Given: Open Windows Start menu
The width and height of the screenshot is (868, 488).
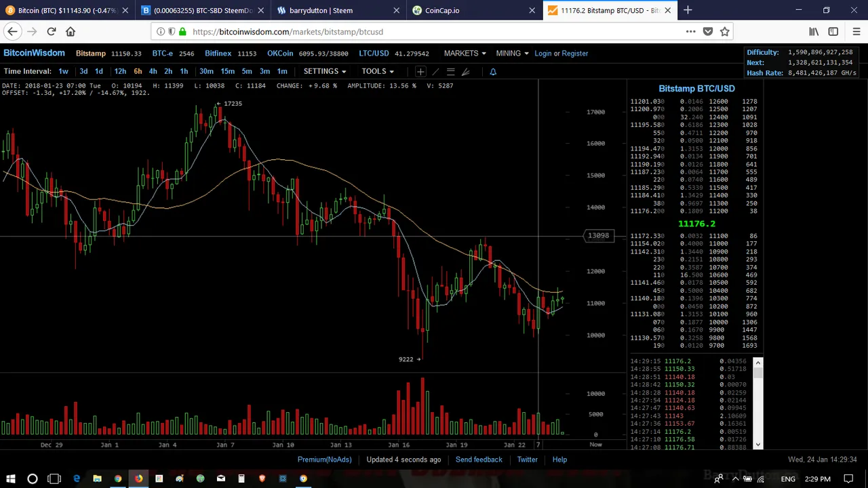Looking at the screenshot, I should point(11,479).
